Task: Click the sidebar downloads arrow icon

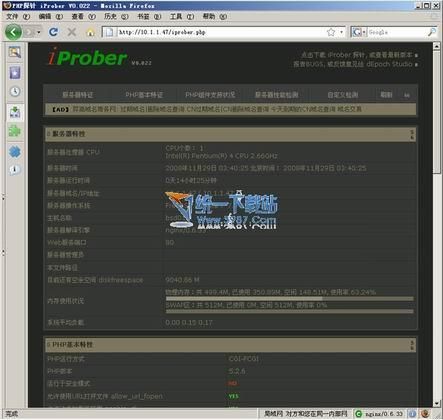Action: point(15,112)
